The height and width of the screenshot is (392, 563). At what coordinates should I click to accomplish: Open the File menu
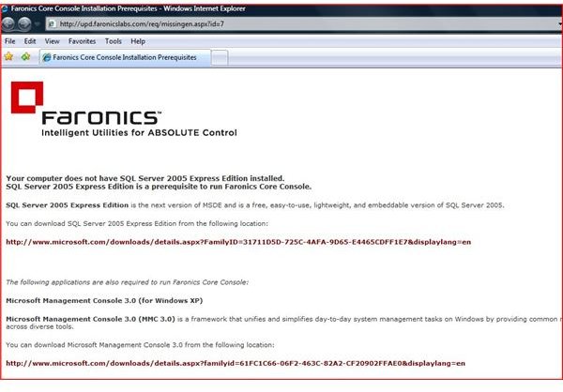(x=9, y=41)
